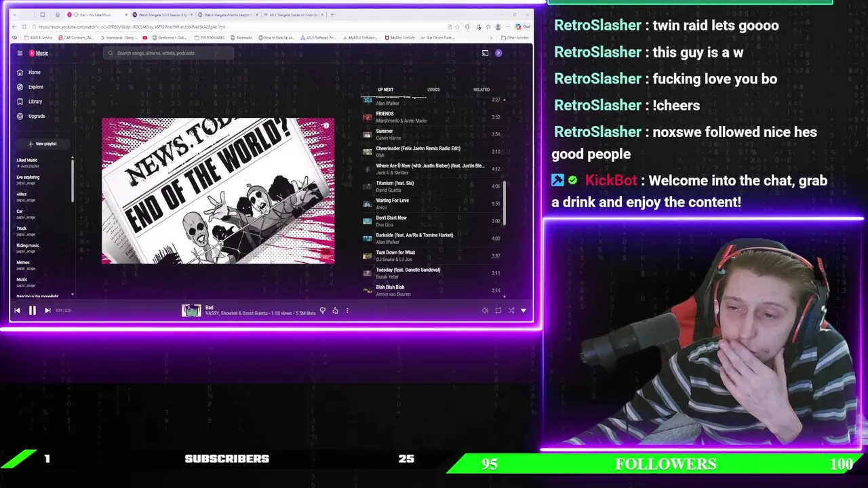Pause the playing song

(32, 310)
